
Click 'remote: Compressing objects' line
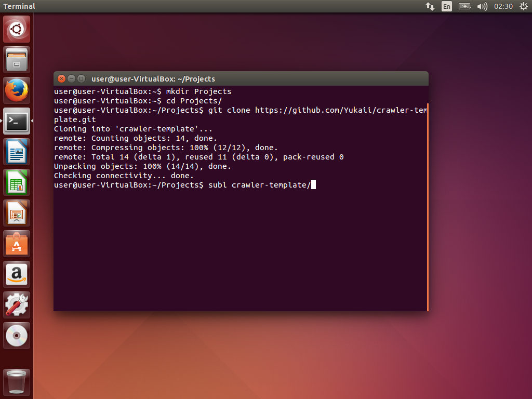[x=166, y=148]
